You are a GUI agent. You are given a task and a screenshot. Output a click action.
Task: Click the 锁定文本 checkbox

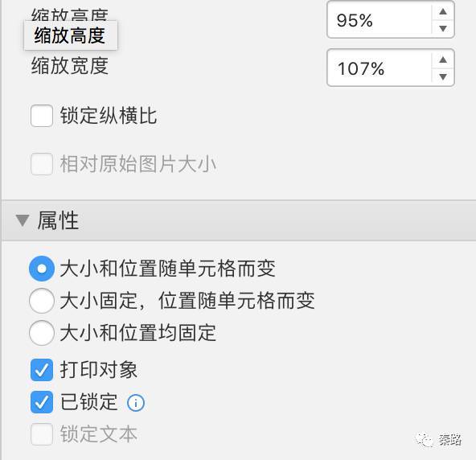pyautogui.click(x=42, y=434)
